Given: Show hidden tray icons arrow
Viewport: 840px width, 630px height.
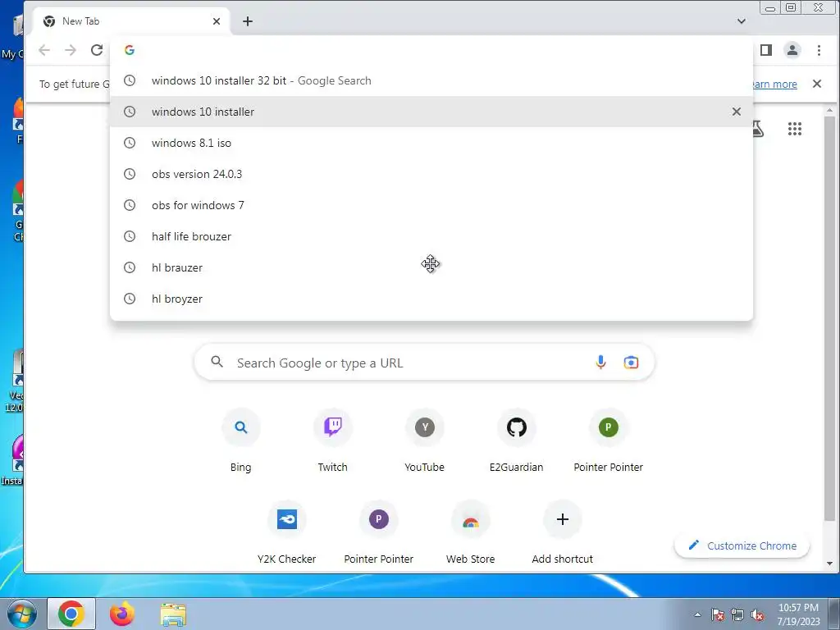Looking at the screenshot, I should pos(697,614).
